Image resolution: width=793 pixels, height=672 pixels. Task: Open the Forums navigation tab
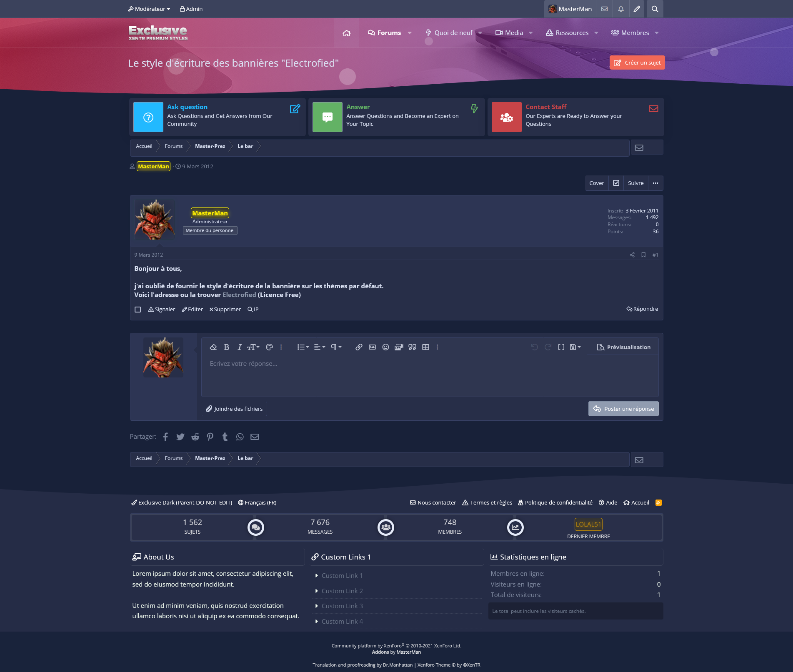point(384,32)
